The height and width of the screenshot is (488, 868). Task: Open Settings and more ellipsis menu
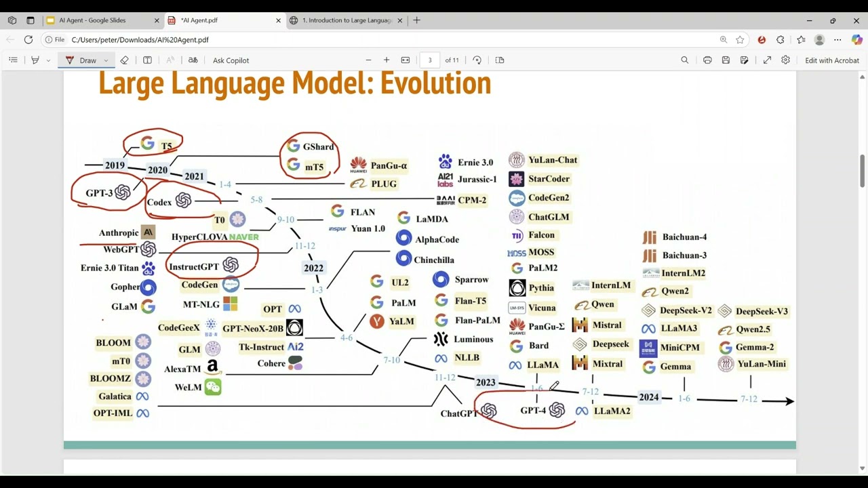pyautogui.click(x=837, y=40)
